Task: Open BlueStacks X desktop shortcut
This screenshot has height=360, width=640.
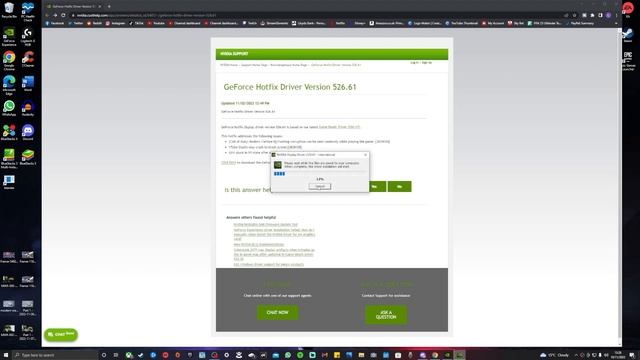Action: pyautogui.click(x=9, y=133)
